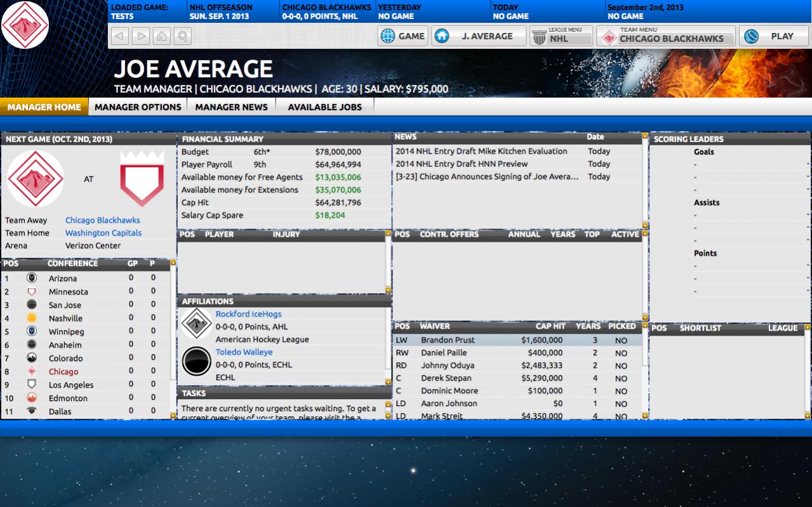The height and width of the screenshot is (507, 812).
Task: Click the large team logo top-left
Action: coord(25,25)
